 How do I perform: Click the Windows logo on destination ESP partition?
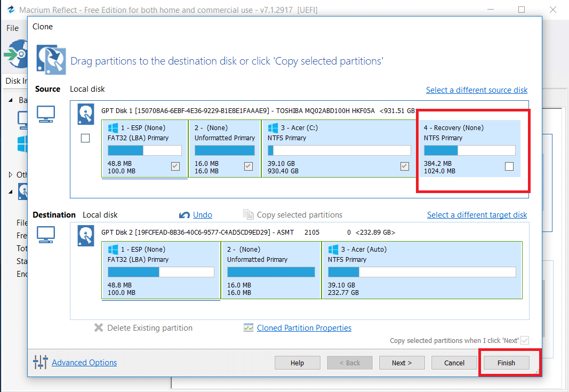pyautogui.click(x=113, y=250)
